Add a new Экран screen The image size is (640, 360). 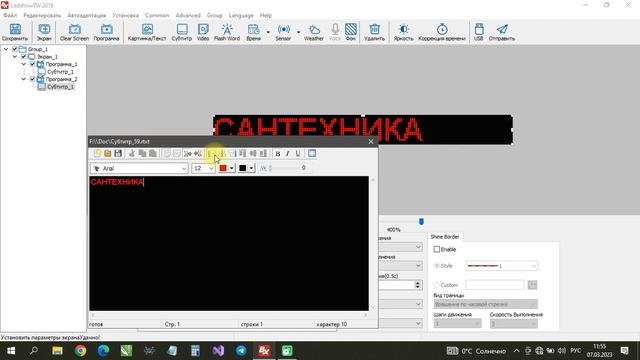44,32
